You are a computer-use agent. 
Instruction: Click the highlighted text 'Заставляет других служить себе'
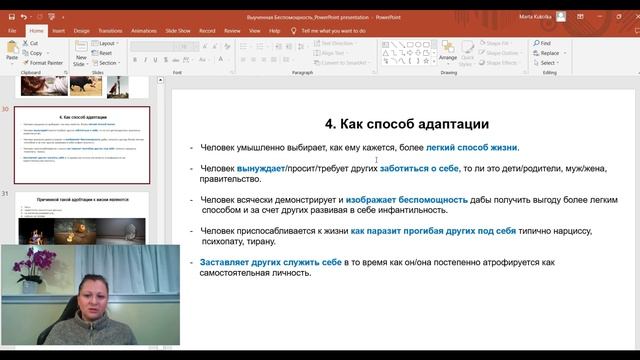[270, 262]
